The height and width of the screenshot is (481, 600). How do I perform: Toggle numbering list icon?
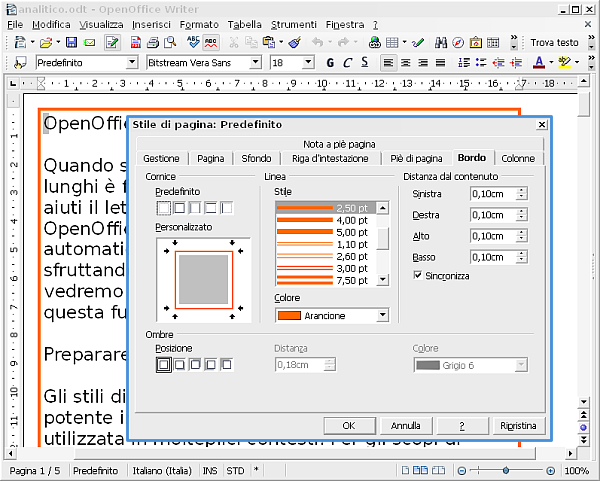(464, 62)
